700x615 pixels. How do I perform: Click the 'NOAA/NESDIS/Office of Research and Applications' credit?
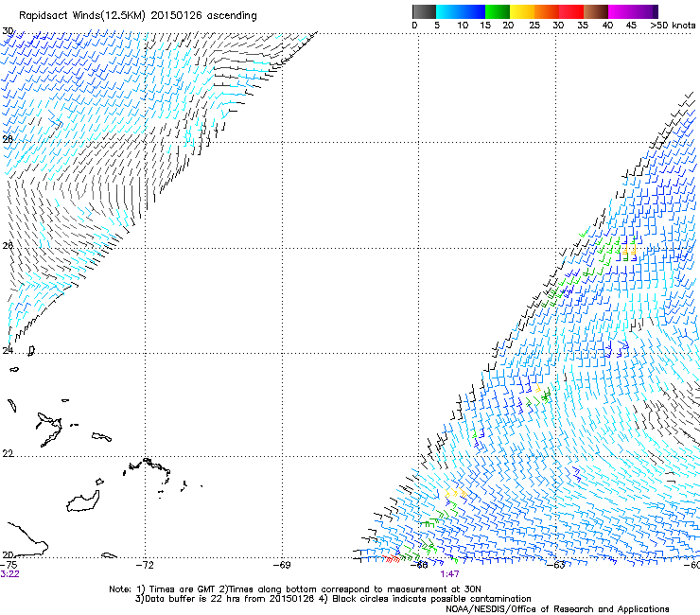(557, 609)
